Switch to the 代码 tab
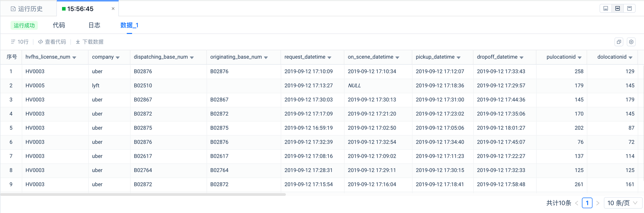 (59, 25)
